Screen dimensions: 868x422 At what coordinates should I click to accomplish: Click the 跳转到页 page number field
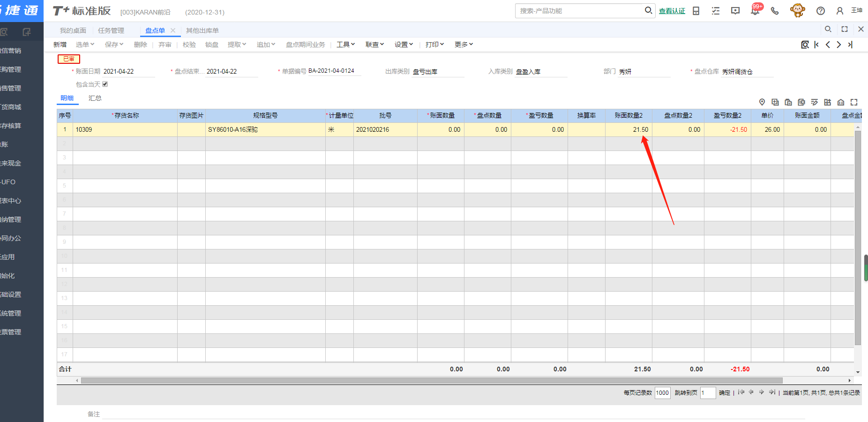(x=708, y=393)
